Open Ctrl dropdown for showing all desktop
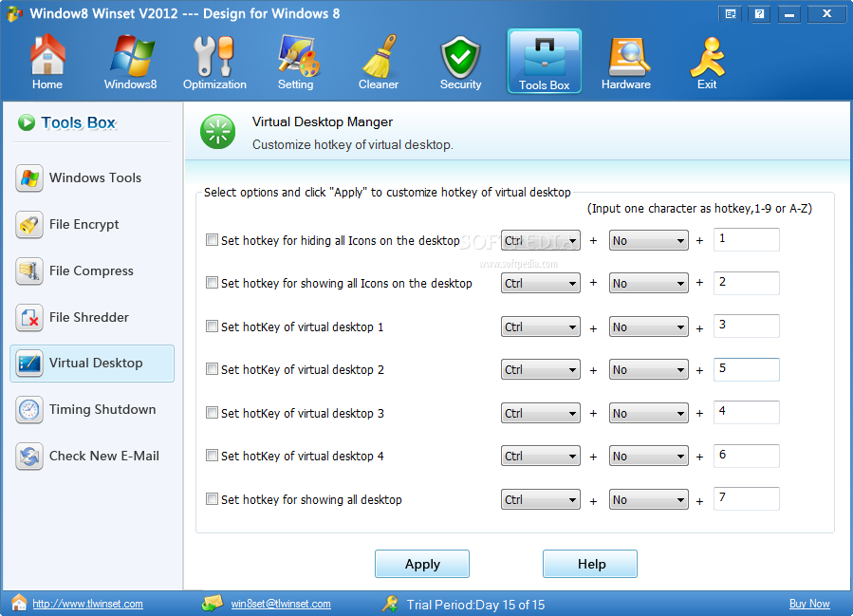This screenshot has width=853, height=616. pyautogui.click(x=540, y=499)
